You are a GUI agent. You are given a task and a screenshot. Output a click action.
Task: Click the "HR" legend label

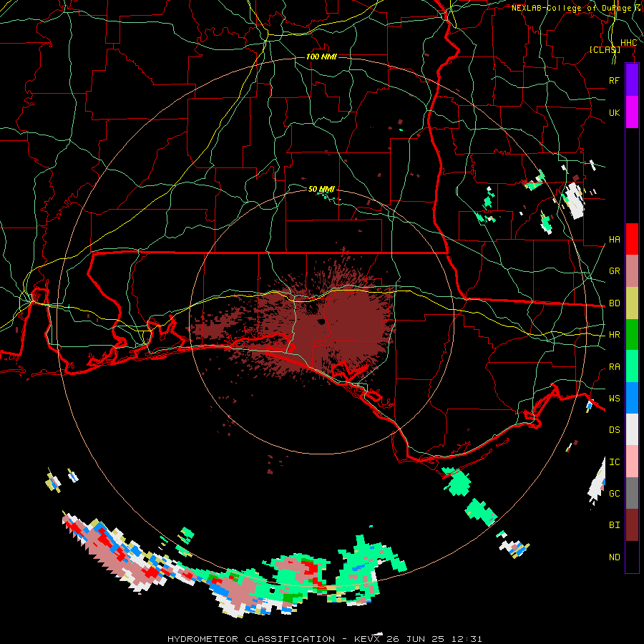point(614,335)
